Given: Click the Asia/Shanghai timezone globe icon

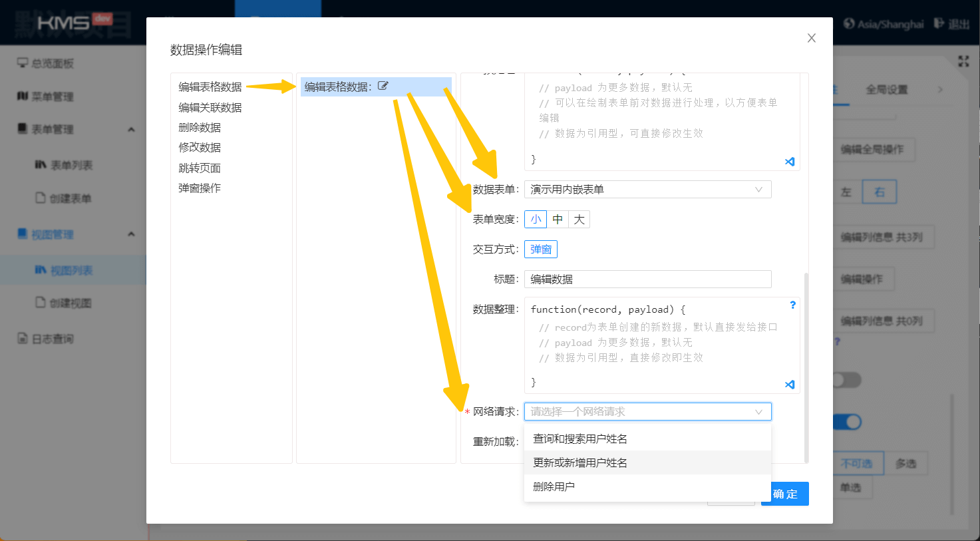Looking at the screenshot, I should pos(849,23).
